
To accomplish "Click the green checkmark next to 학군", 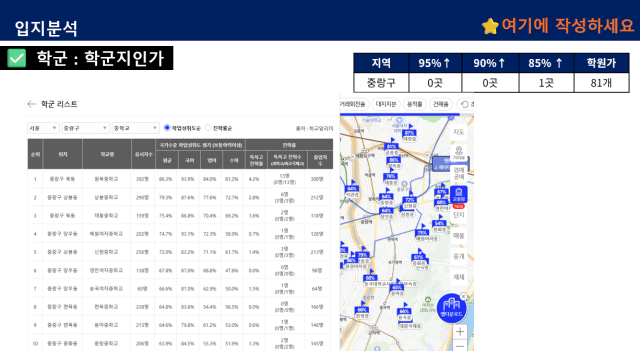I will (x=17, y=58).
